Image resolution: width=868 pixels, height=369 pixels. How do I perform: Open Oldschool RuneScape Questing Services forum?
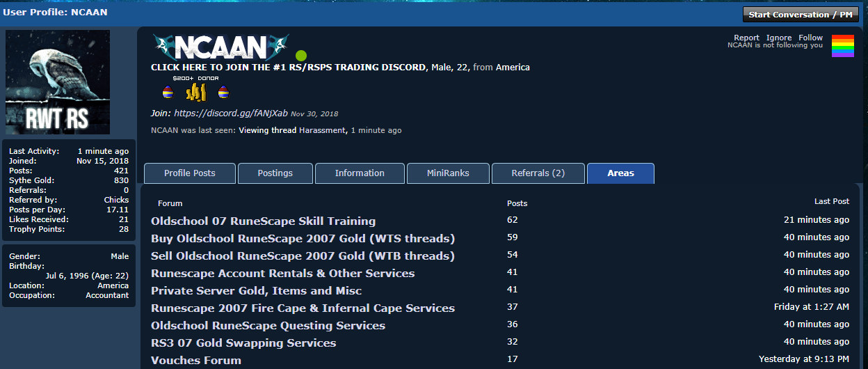click(268, 326)
